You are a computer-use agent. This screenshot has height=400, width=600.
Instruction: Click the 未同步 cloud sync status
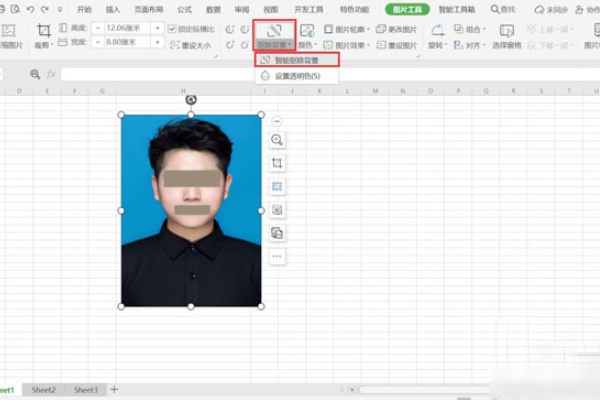(551, 10)
